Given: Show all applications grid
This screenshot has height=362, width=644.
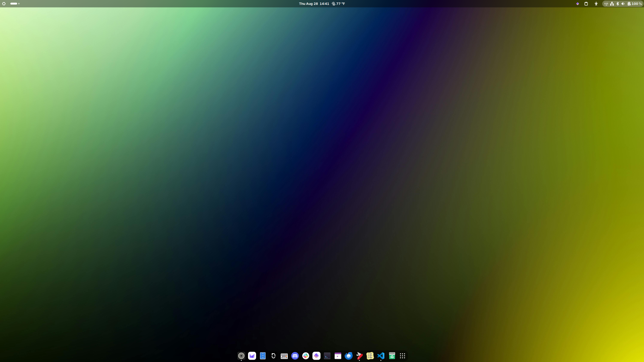Looking at the screenshot, I should (403, 356).
